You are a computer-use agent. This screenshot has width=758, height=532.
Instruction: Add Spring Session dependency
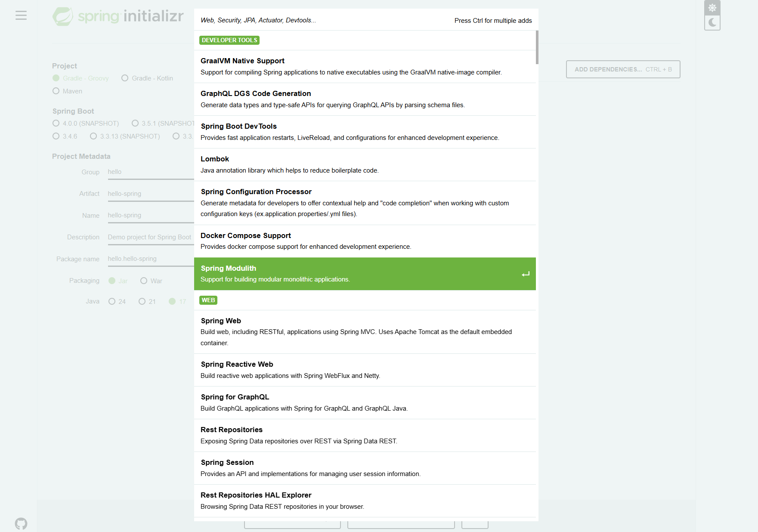pyautogui.click(x=365, y=468)
